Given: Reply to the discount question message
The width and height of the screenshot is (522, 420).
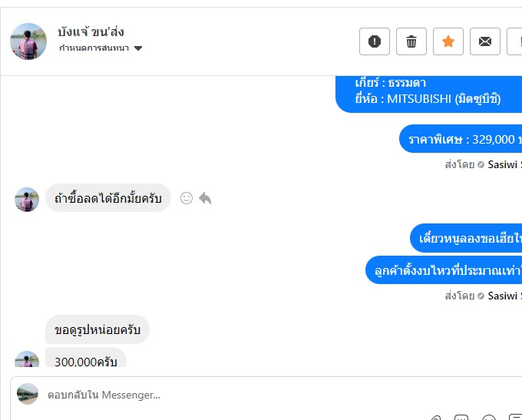Looking at the screenshot, I should [205, 198].
